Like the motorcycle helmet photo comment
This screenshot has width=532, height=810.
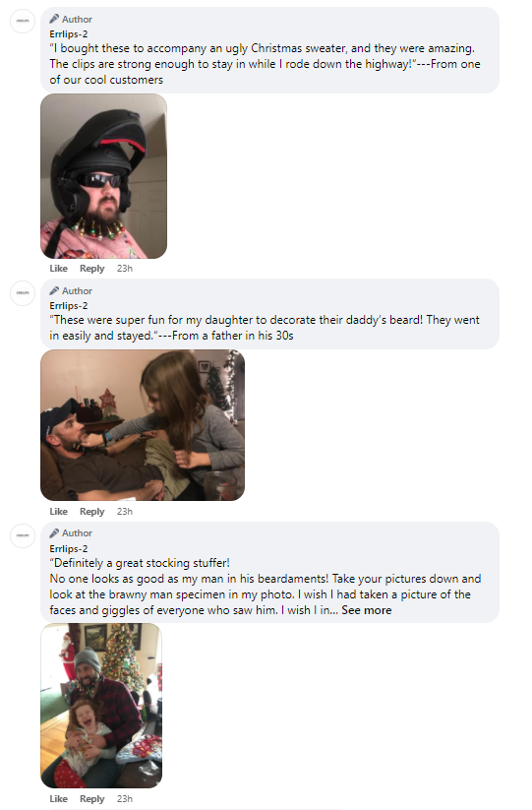coord(58,268)
